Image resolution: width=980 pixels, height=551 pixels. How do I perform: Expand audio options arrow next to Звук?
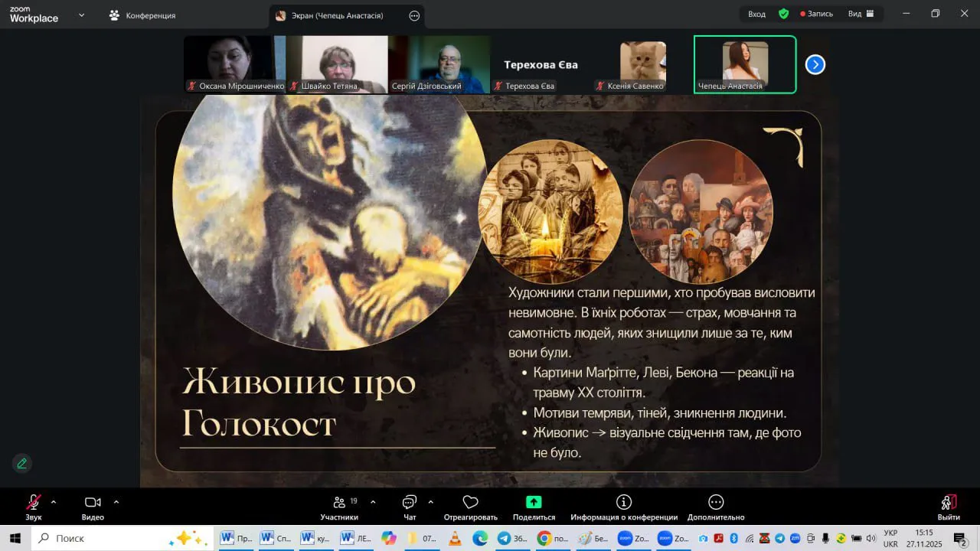(54, 502)
